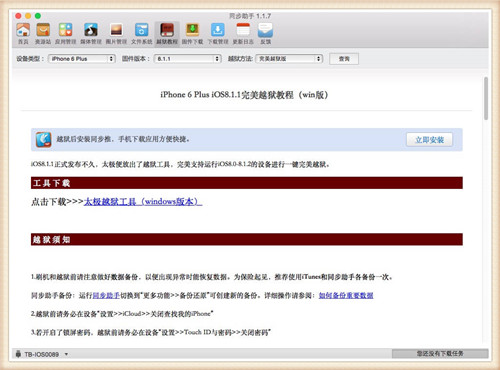Click the TB-IOS0089 device name
This screenshot has height=370, width=500.
click(41, 354)
